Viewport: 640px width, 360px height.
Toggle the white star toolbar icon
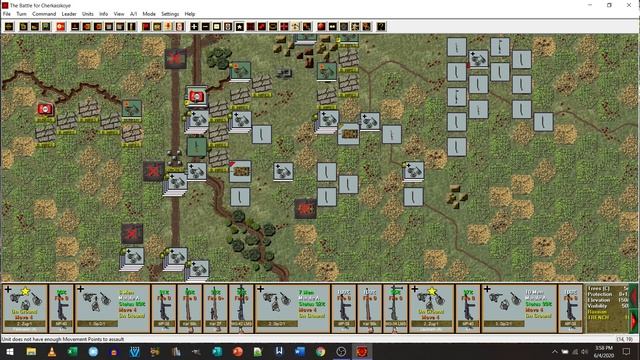coord(240,27)
